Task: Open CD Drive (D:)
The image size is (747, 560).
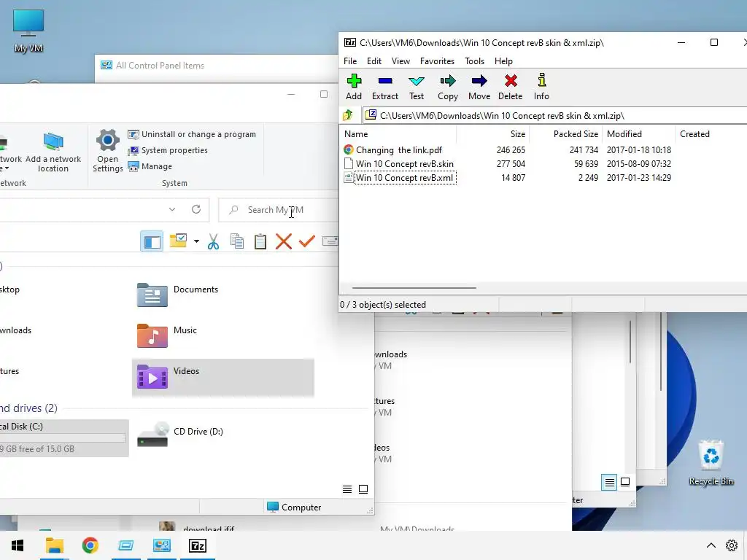Action: click(x=180, y=435)
